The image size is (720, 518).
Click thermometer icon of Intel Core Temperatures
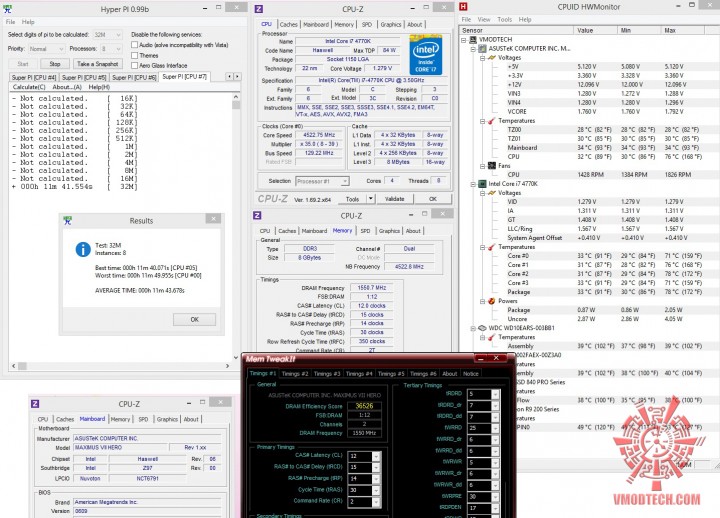tap(492, 247)
